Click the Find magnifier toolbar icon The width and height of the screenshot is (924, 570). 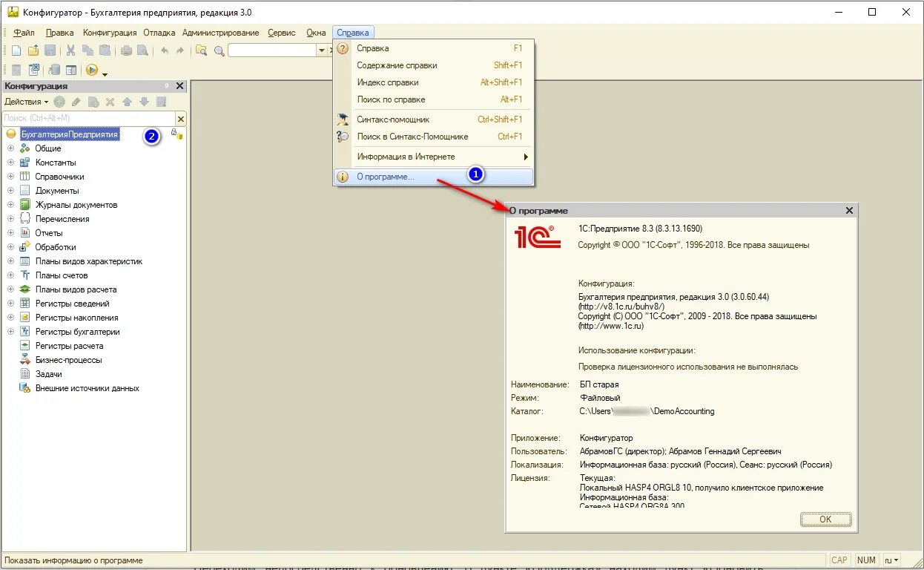(x=219, y=50)
